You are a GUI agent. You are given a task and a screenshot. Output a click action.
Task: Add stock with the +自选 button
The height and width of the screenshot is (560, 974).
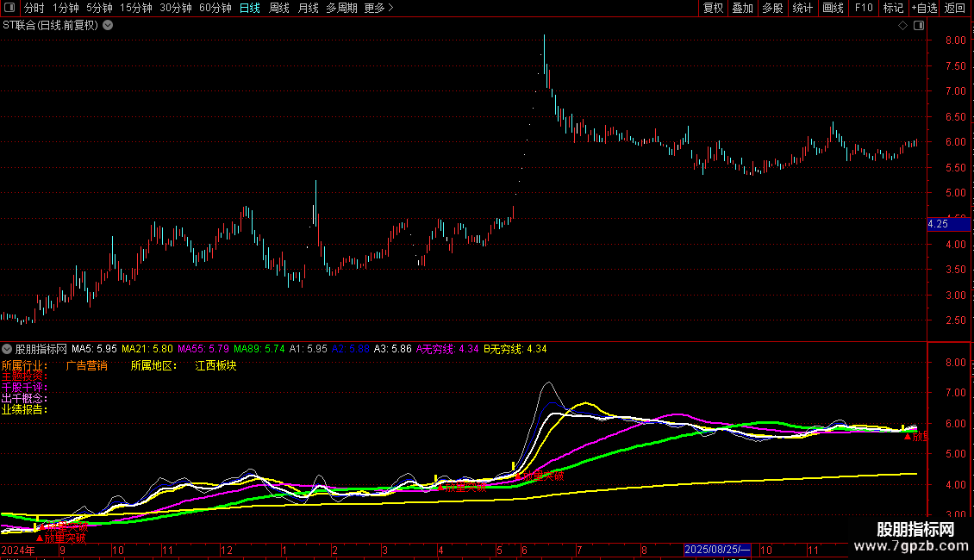click(x=924, y=8)
